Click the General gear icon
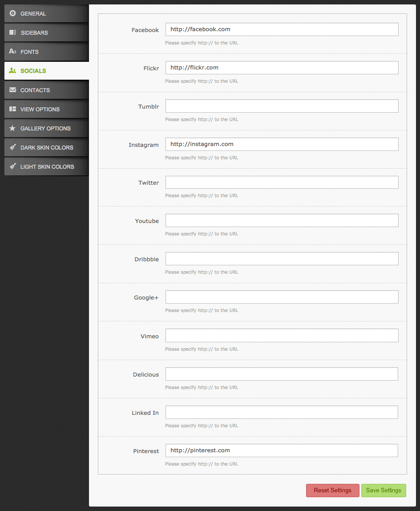420x511 pixels. (13, 13)
